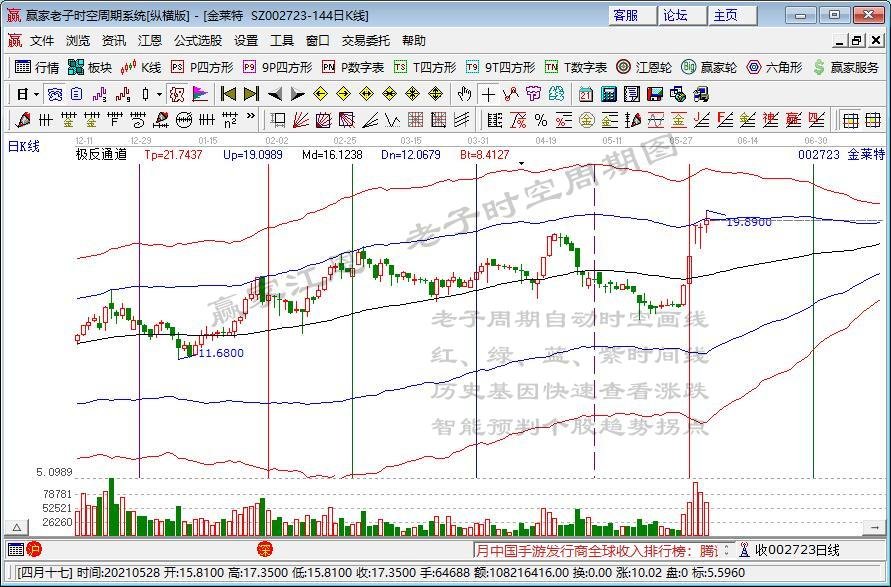This screenshot has height=587, width=891.
Task: Click the 沪 Shanghai market indicator
Action: (35, 549)
